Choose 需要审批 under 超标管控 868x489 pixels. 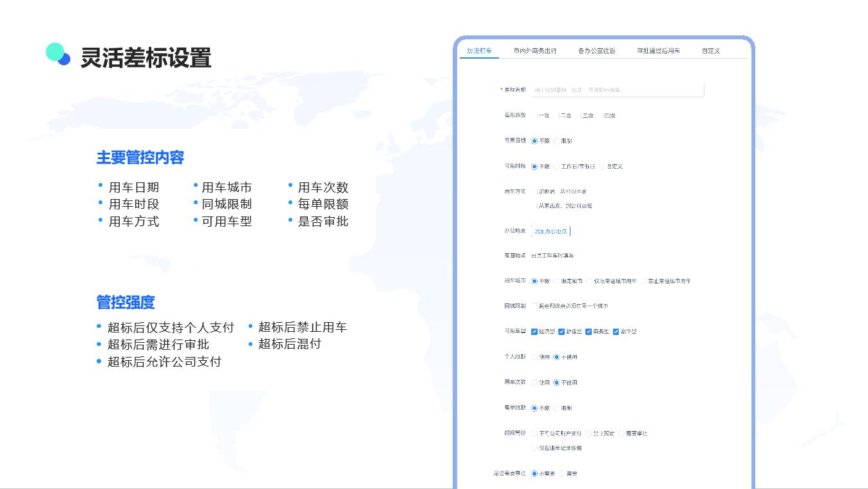(622, 434)
